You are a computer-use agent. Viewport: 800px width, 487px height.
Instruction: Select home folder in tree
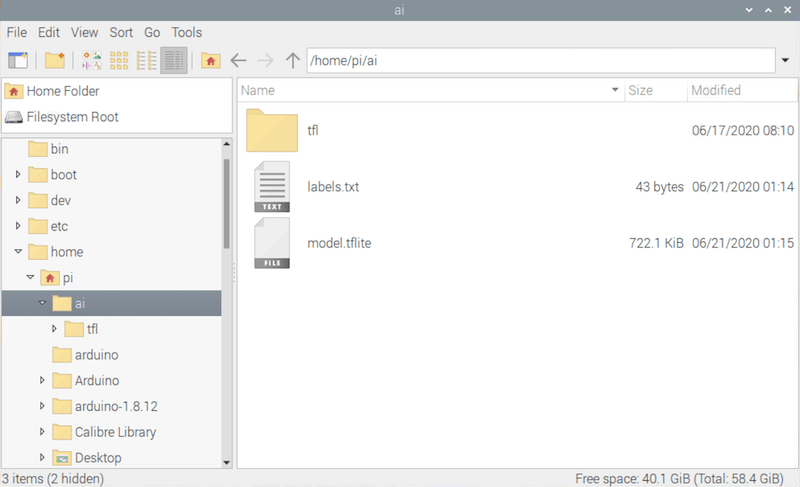coord(56,252)
